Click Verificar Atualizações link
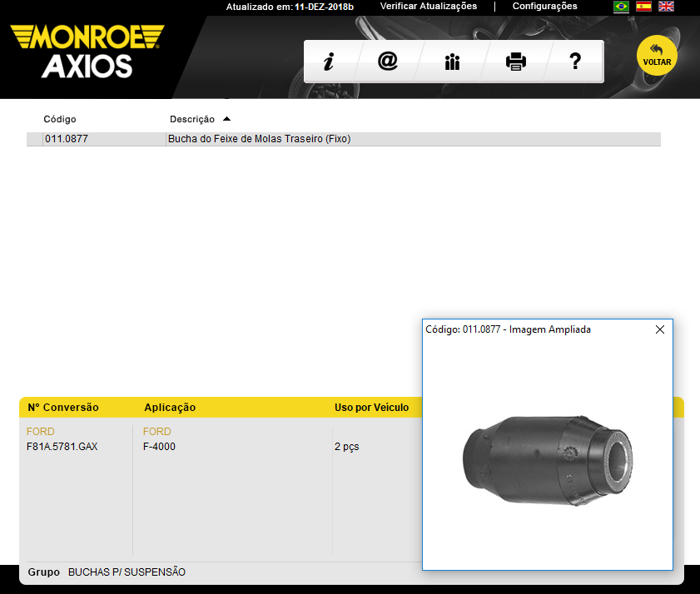Screen dimensions: 700x594 [x=429, y=6]
